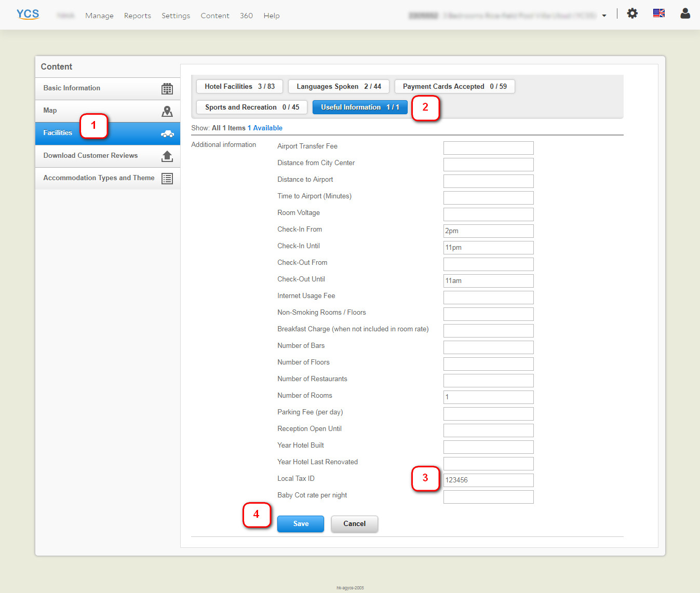Screen dimensions: 700x593
Task: Open the Manage menu
Action: click(99, 16)
